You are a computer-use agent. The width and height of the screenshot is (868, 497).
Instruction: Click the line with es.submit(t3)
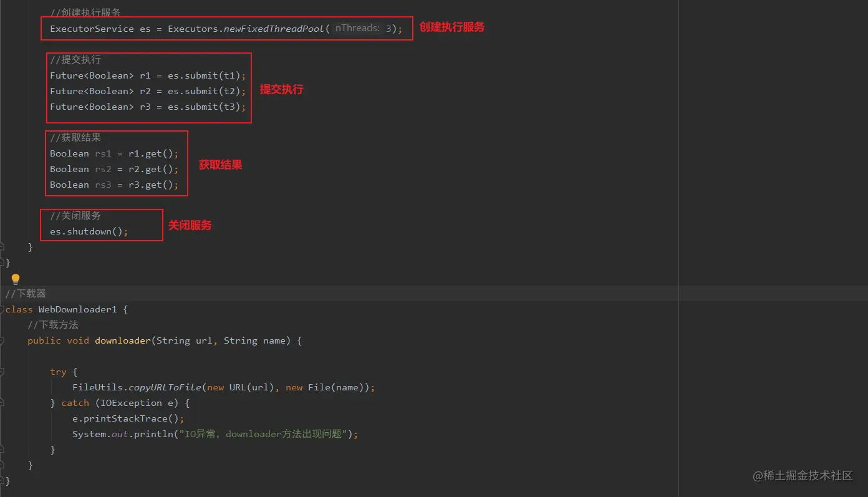click(148, 107)
